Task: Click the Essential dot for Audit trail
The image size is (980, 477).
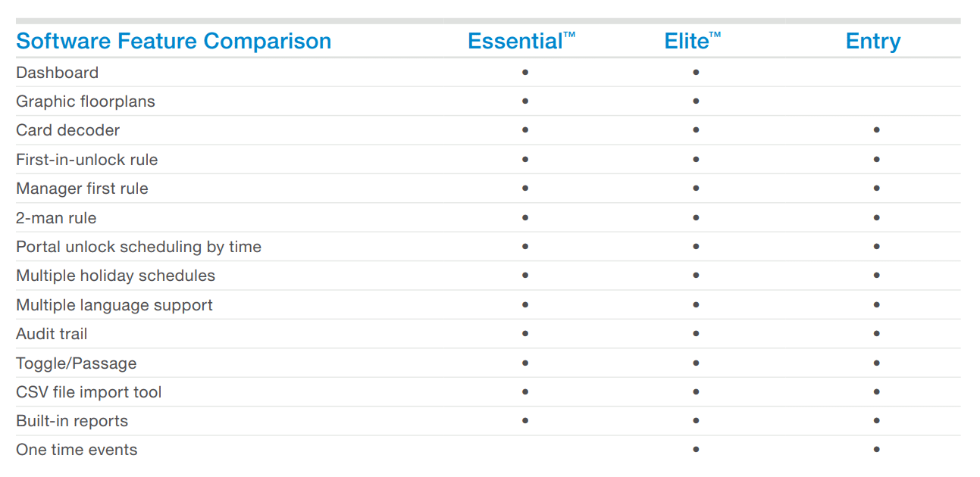Action: pos(525,334)
